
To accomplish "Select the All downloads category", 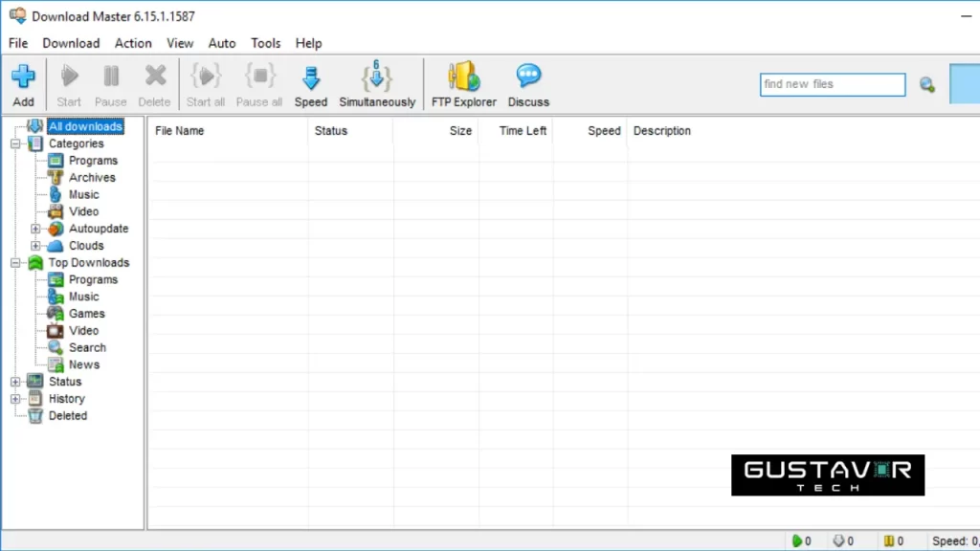I will (85, 125).
